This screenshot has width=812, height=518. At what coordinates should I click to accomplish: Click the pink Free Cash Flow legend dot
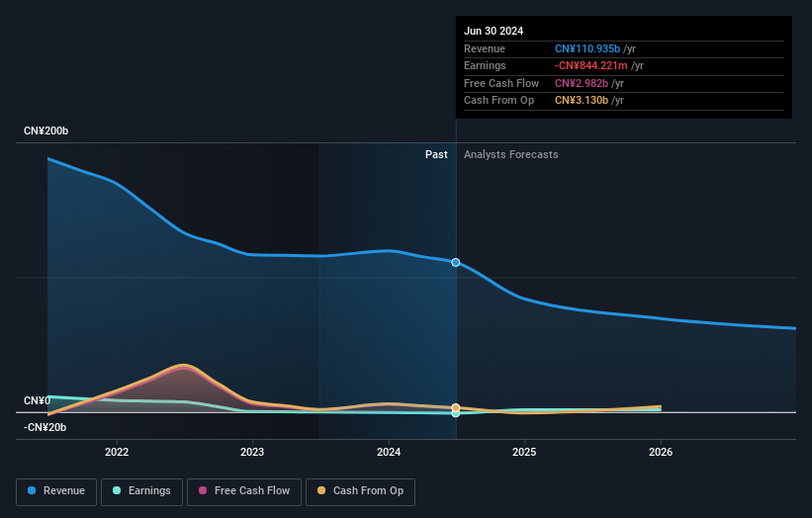pyautogui.click(x=203, y=490)
